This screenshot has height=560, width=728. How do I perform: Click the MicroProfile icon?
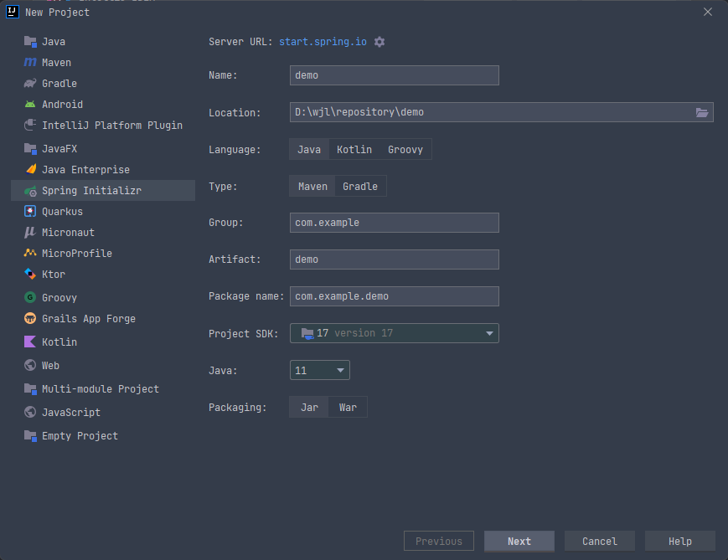(30, 253)
